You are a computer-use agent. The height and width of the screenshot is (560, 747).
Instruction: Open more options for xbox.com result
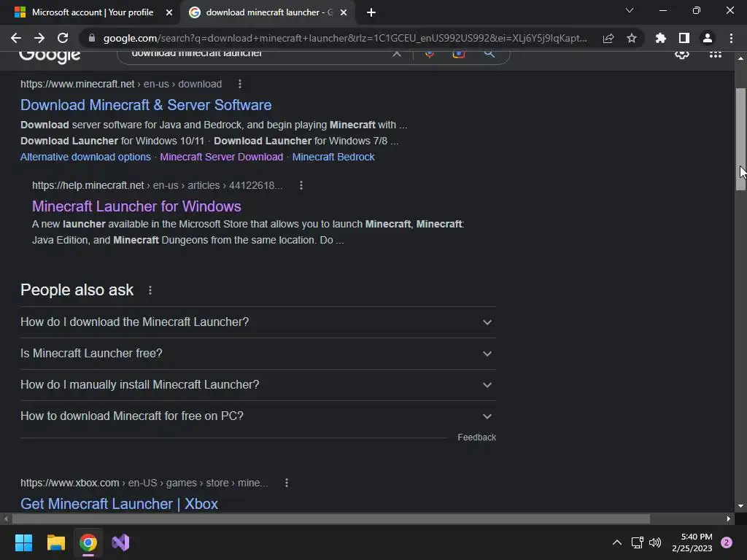(x=286, y=483)
